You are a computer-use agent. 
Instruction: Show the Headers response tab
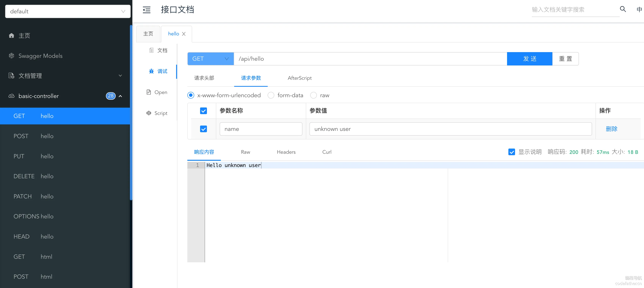(286, 152)
